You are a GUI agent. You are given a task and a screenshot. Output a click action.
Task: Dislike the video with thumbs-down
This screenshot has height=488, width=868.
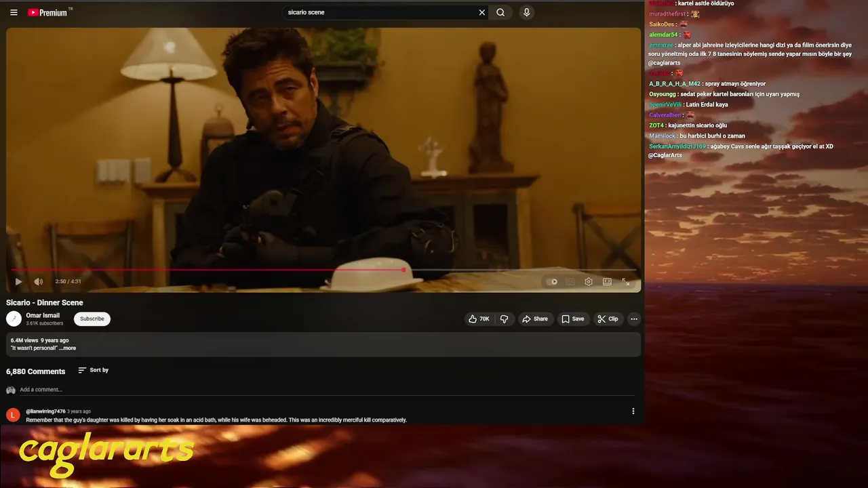coord(504,319)
